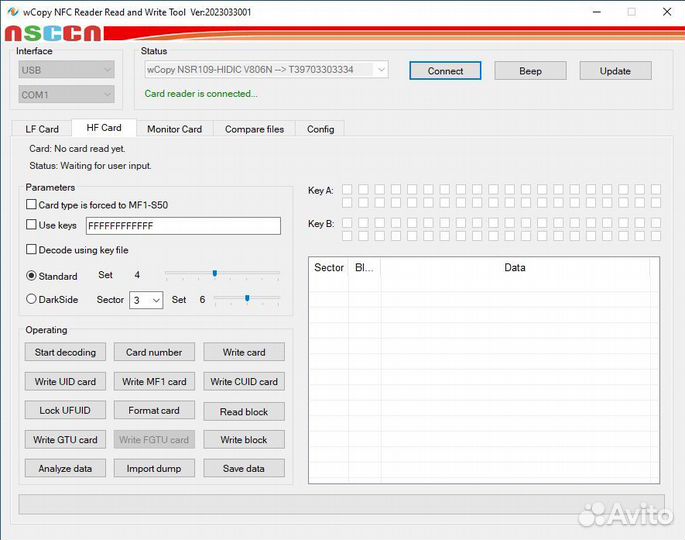This screenshot has width=685, height=540.
Task: Select the DarkSide radio option
Action: coord(31,299)
